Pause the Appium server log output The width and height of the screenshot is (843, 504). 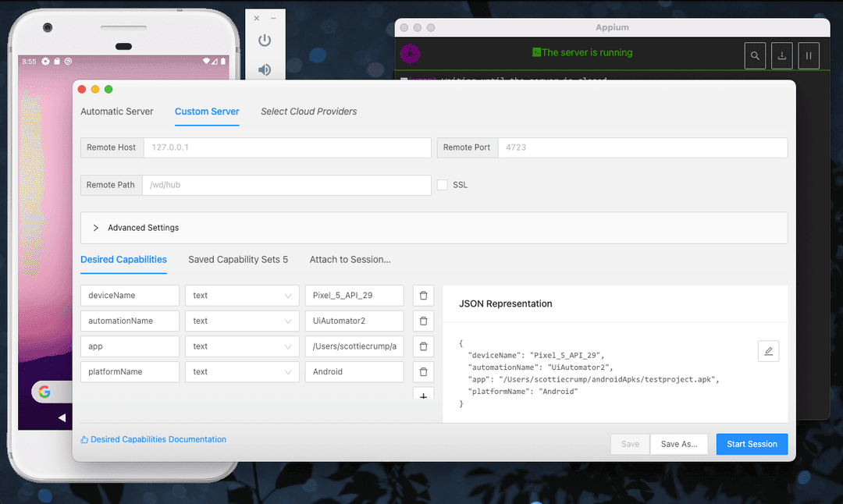point(809,56)
